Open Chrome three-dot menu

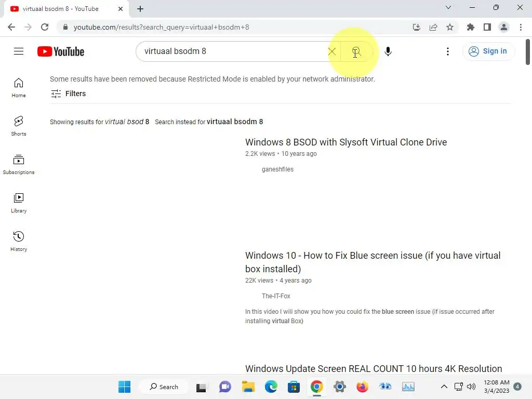click(521, 27)
